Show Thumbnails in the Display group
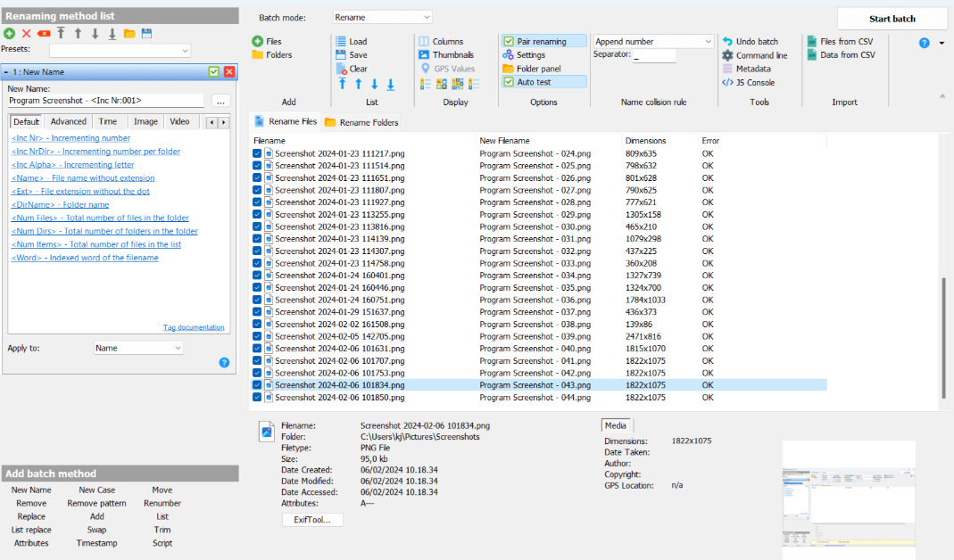Viewport: 954px width, 560px height. (x=445, y=54)
